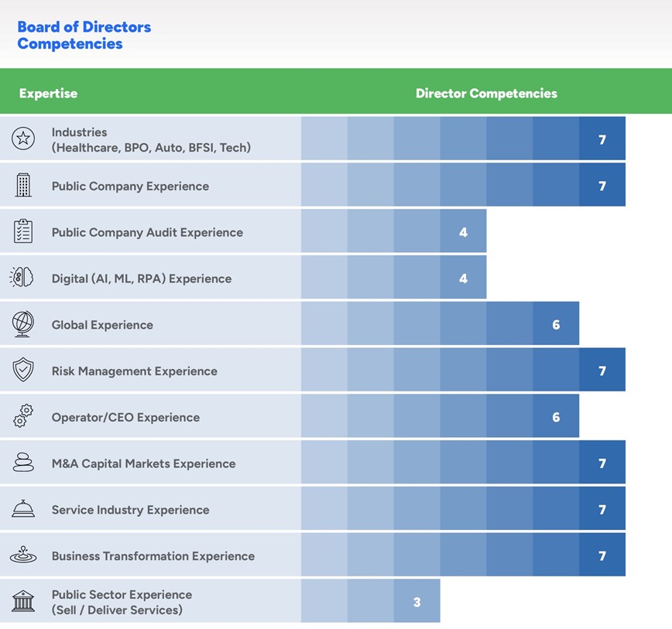Click the gears icon for Operator/CEO Experience

click(x=23, y=416)
